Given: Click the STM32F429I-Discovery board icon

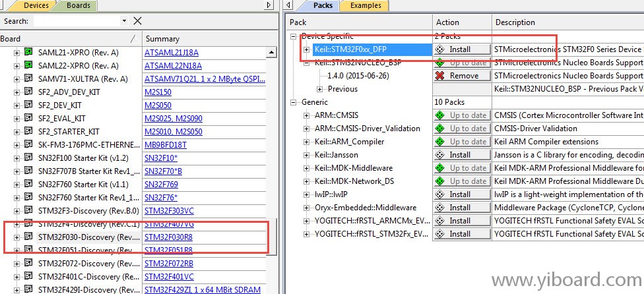Looking at the screenshot, I should 28,289.
